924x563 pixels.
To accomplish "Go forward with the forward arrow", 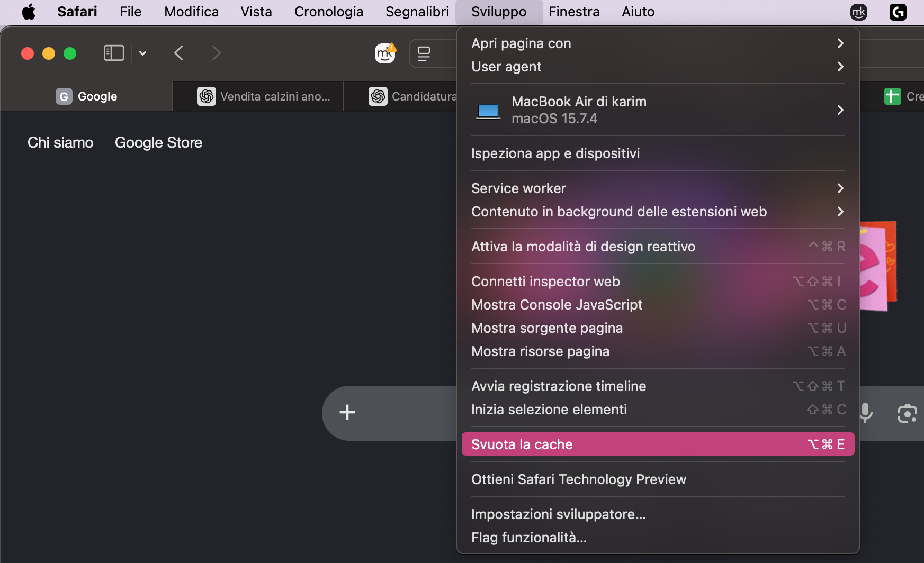I will [216, 53].
